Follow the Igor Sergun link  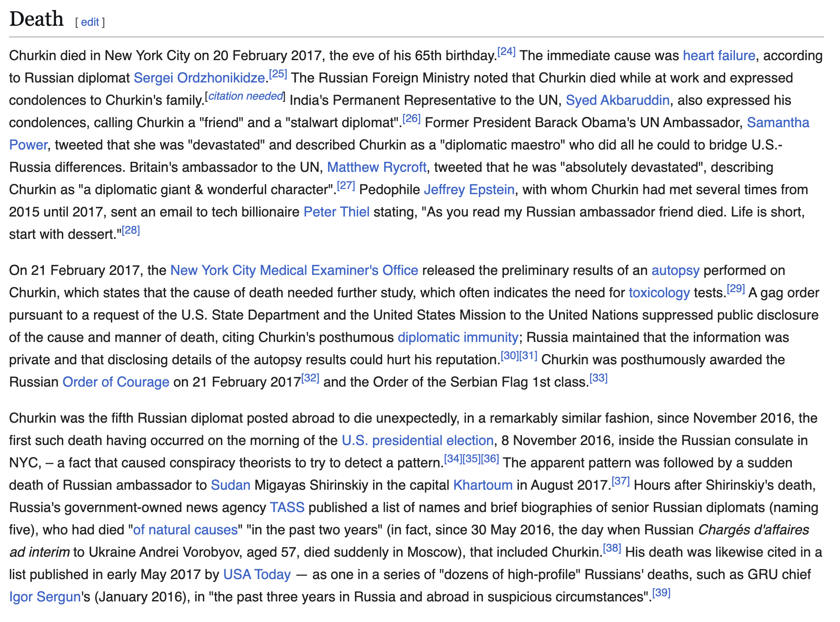(x=45, y=597)
